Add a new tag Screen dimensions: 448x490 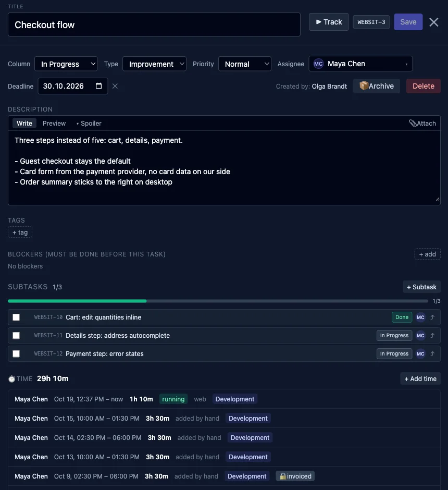(20, 232)
